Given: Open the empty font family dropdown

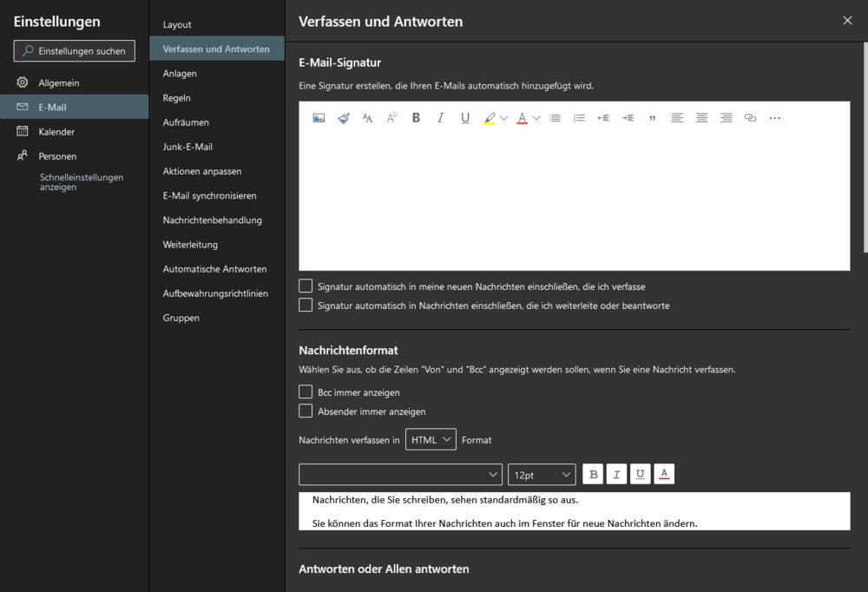Looking at the screenshot, I should point(400,475).
